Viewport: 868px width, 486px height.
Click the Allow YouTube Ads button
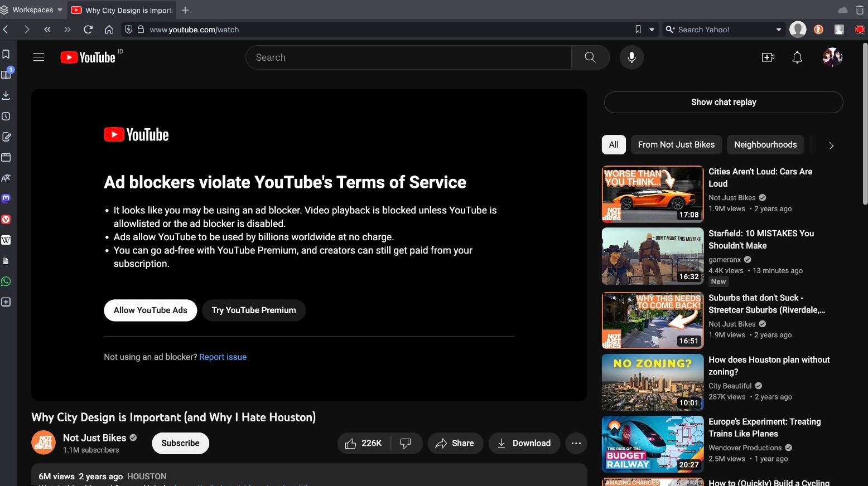[150, 310]
